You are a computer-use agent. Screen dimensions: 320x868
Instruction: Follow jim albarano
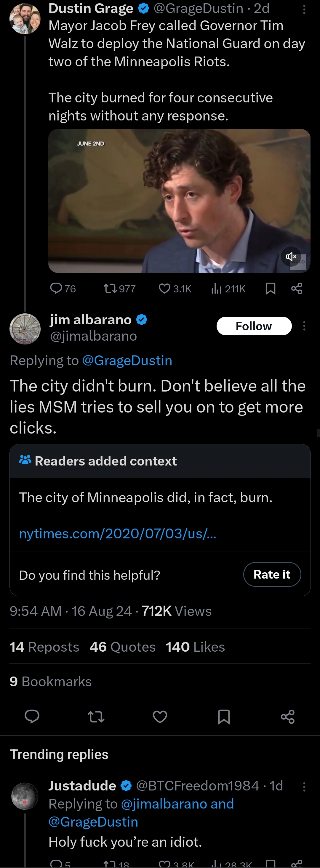[254, 326]
